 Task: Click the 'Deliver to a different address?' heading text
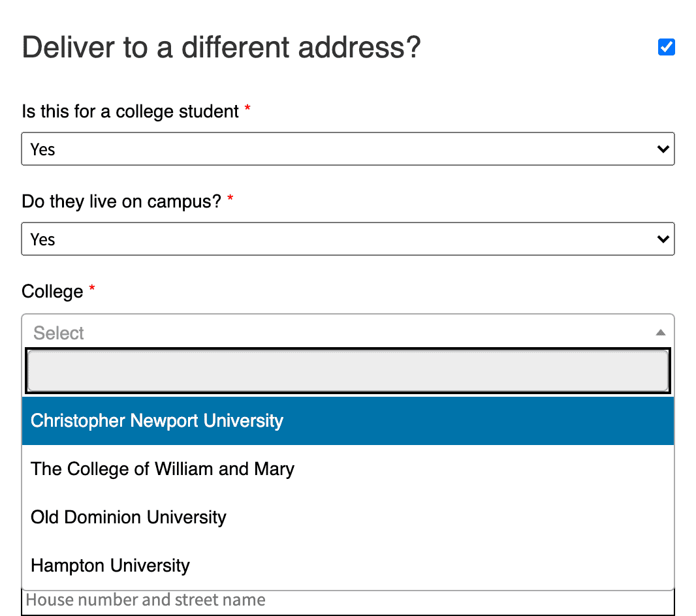point(221,47)
